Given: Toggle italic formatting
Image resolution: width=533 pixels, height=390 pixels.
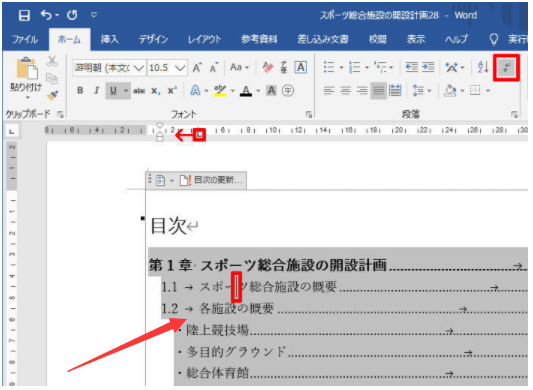Looking at the screenshot, I should (x=97, y=91).
